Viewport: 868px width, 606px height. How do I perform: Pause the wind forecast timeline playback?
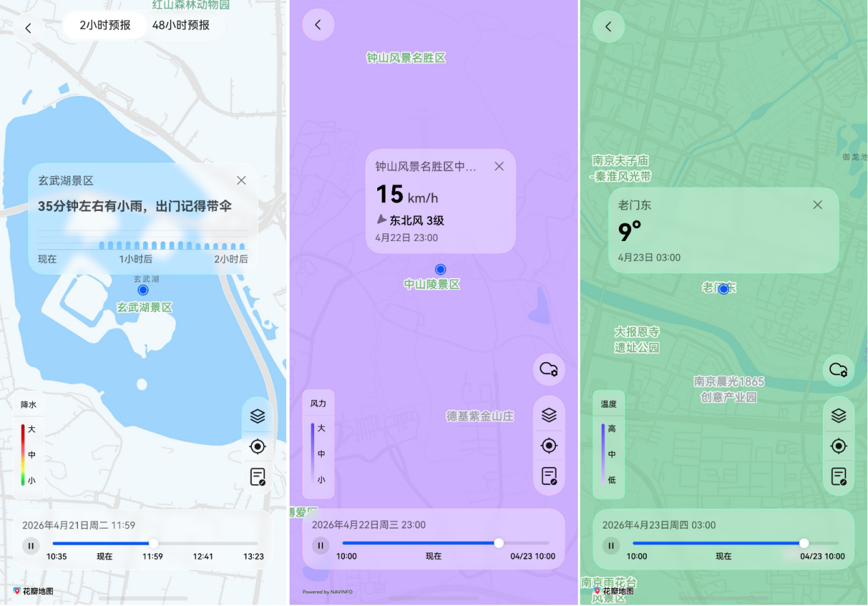pyautogui.click(x=320, y=546)
